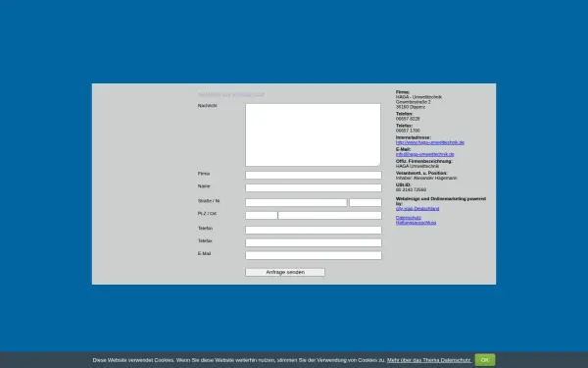Click into the Nachricht message textarea

314,134
